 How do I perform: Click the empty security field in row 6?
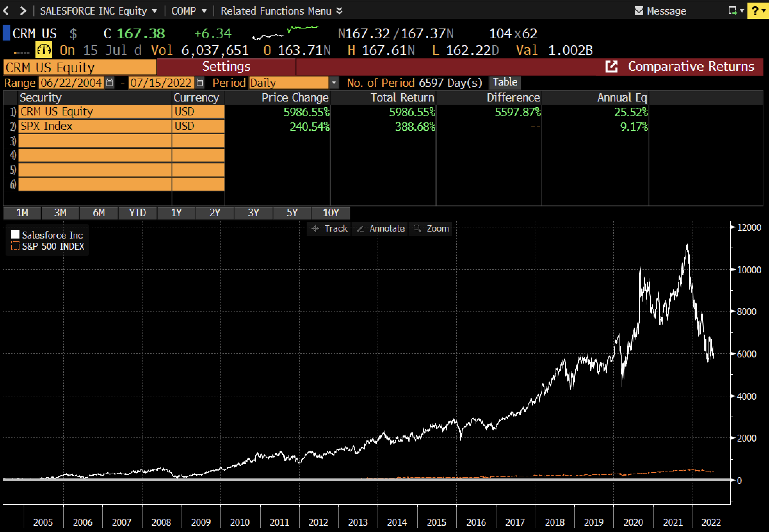95,184
